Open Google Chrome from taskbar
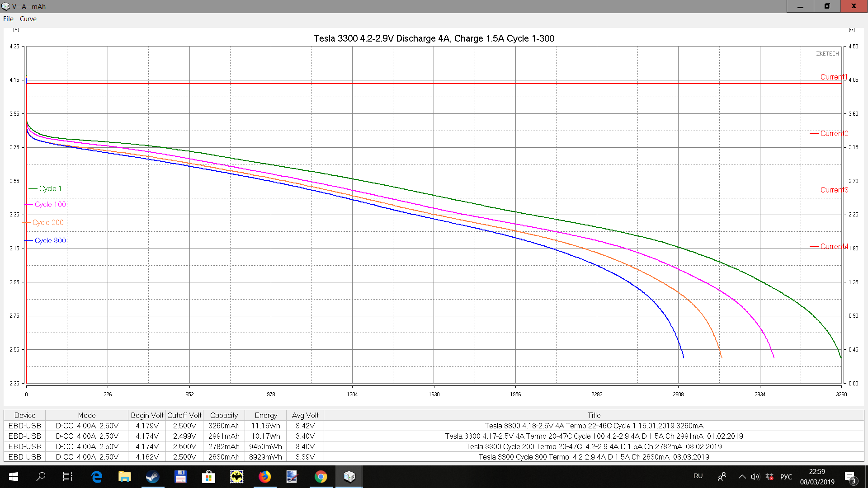This screenshot has height=488, width=868. tap(321, 477)
